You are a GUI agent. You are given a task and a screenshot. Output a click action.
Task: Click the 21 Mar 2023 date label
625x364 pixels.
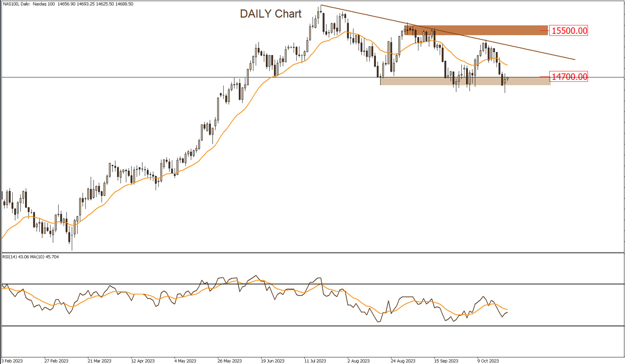pyautogui.click(x=100, y=361)
